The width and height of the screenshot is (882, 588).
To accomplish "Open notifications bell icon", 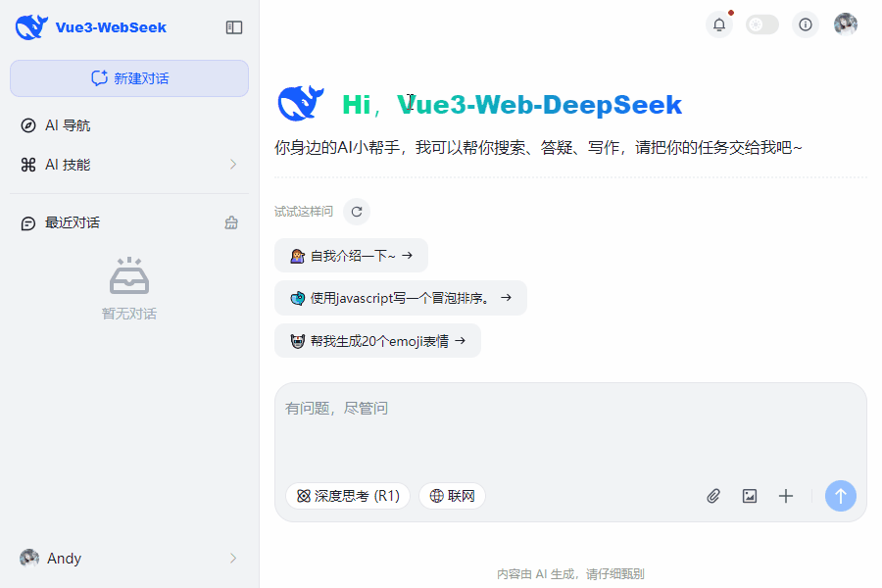I will click(719, 24).
